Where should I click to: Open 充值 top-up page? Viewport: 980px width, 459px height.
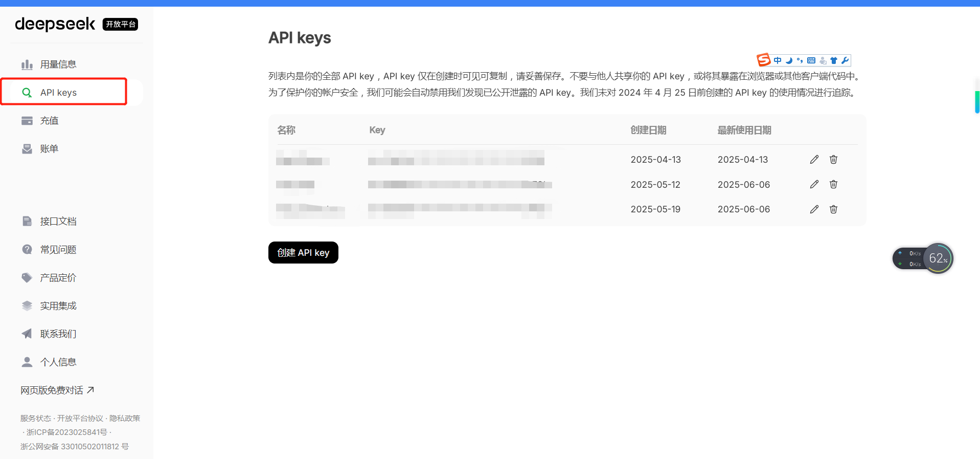49,121
